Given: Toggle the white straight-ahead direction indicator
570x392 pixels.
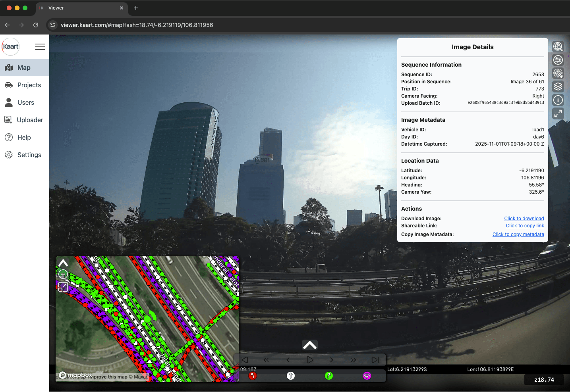Looking at the screenshot, I should tap(290, 375).
